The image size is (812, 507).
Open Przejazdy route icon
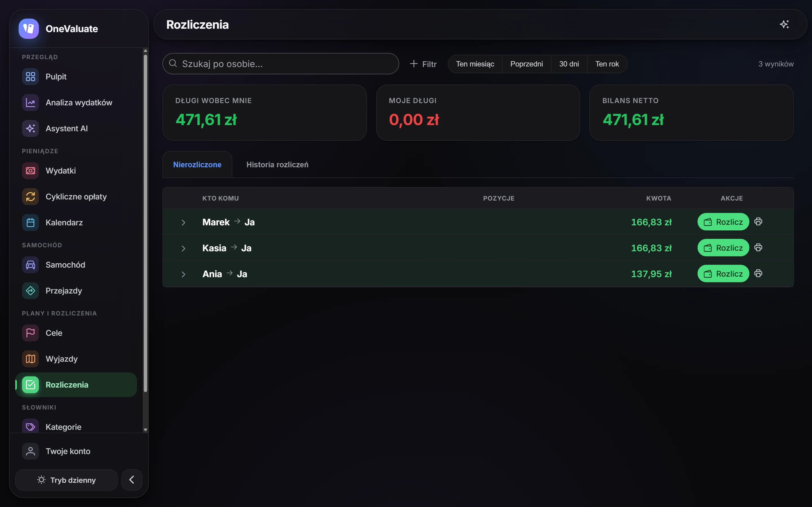pos(30,291)
